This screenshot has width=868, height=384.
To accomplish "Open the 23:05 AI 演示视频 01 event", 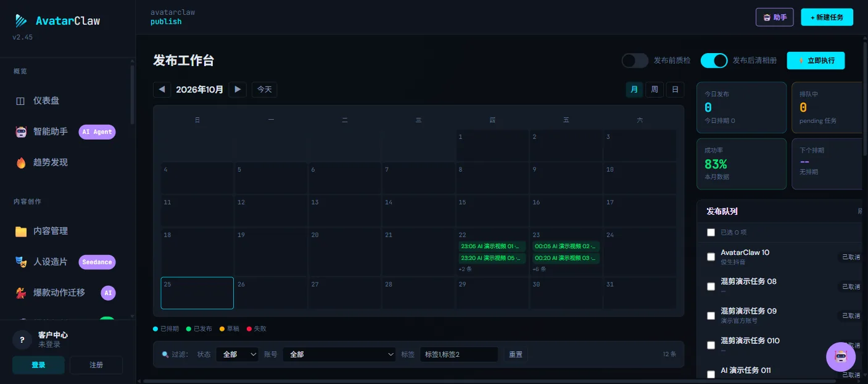I will click(492, 246).
